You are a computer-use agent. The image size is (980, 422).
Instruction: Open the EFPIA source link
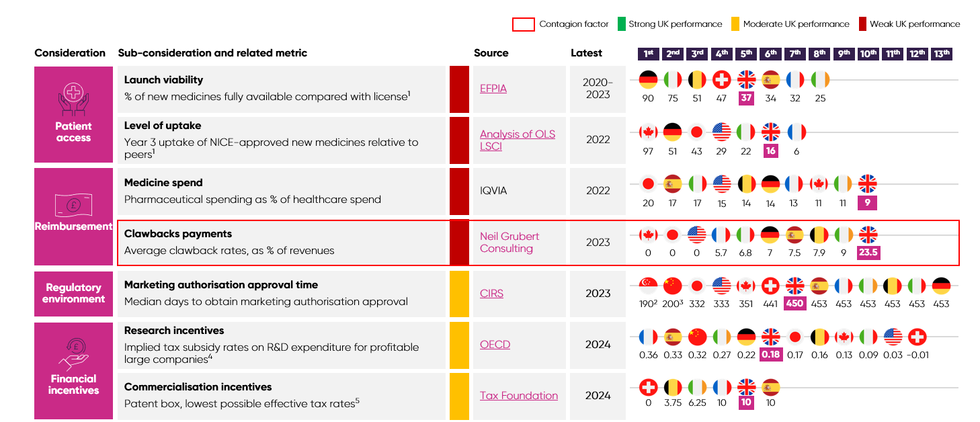point(493,88)
